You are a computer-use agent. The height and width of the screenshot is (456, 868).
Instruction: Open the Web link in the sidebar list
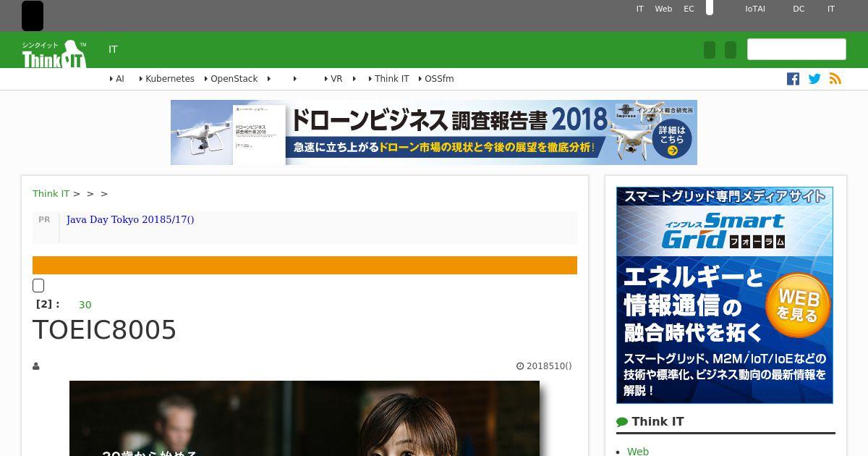tap(638, 451)
